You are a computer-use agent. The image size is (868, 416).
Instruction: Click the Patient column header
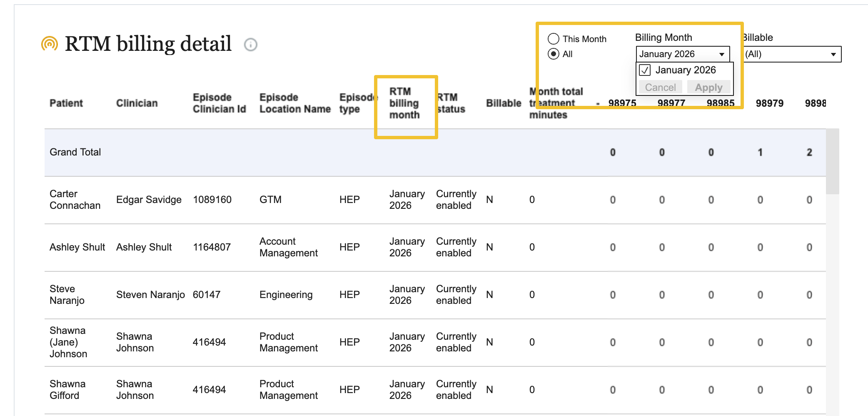coord(66,103)
